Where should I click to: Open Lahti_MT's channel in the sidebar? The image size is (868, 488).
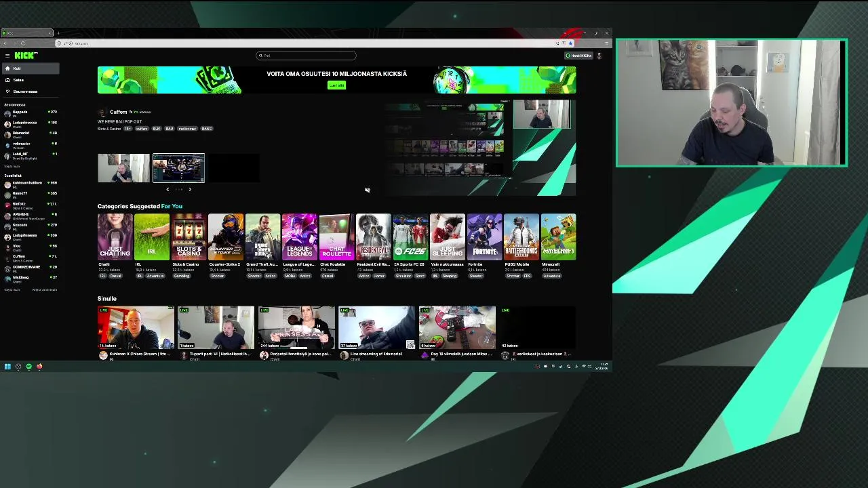click(31, 155)
